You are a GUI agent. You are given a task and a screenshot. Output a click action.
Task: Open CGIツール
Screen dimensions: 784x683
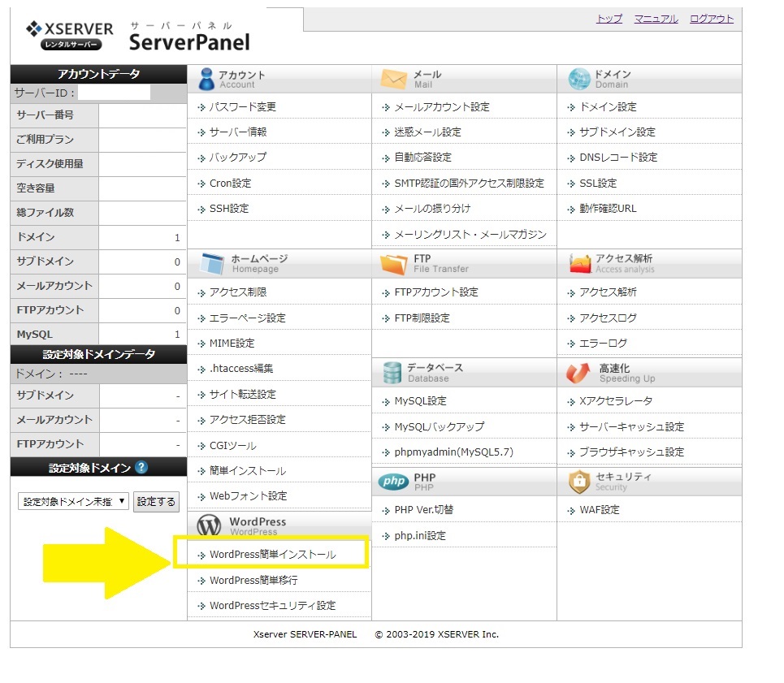tap(233, 446)
